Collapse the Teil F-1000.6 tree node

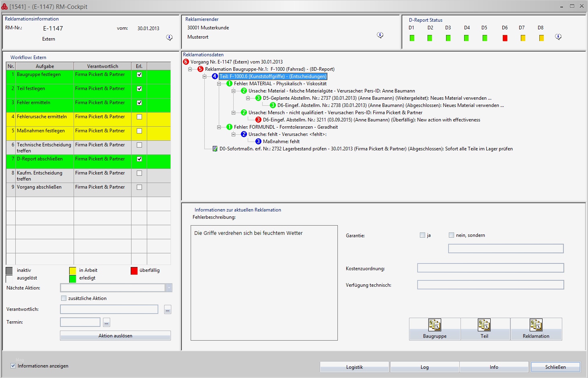tap(205, 76)
